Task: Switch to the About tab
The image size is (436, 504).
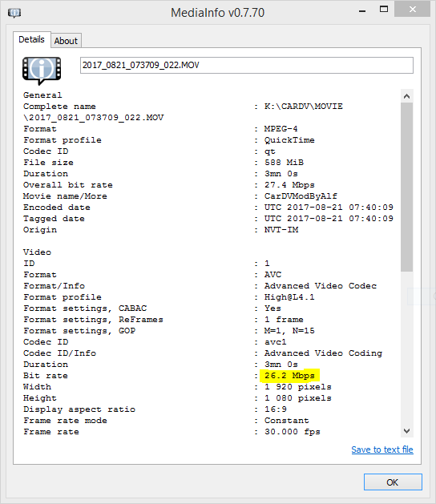Action: click(66, 41)
